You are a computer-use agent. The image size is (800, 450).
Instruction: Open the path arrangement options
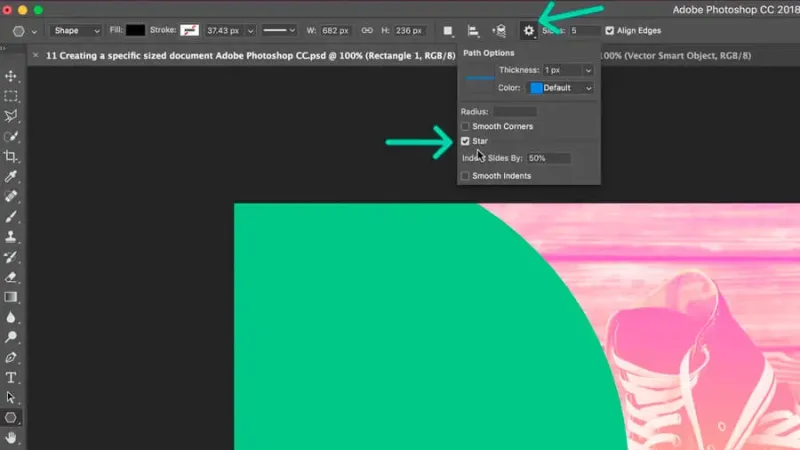point(499,31)
